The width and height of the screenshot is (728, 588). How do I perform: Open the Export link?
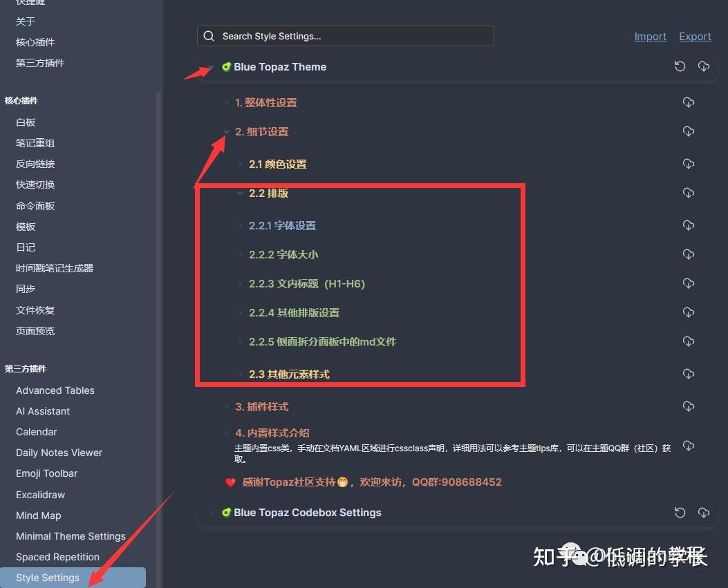coord(695,36)
